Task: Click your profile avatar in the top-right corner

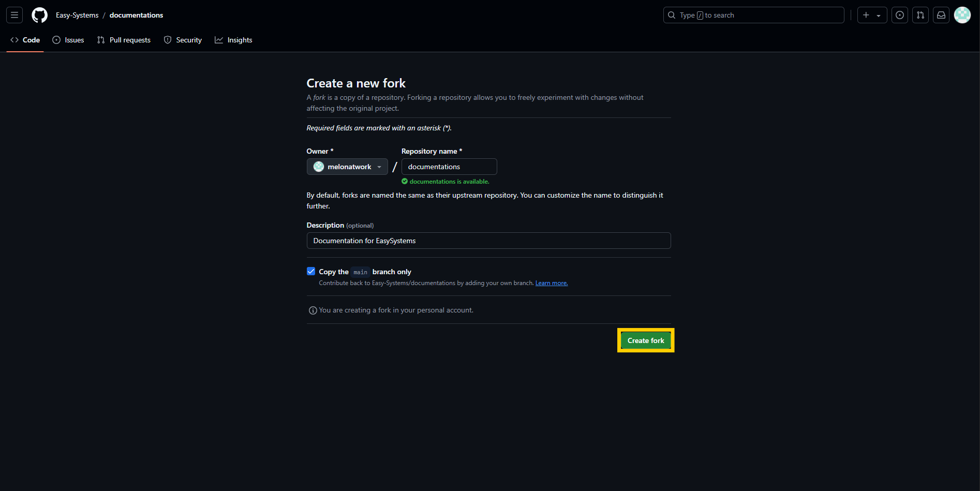Action: tap(962, 15)
